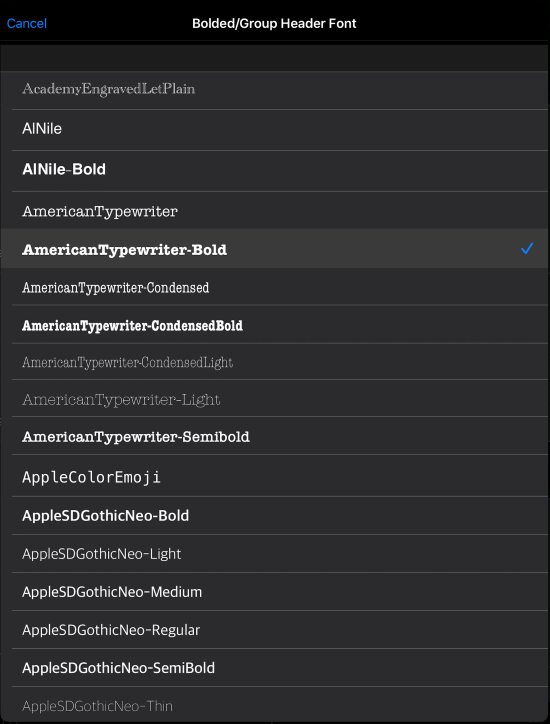Choose AppleSDGothicNeo-Thin font

[275, 705]
